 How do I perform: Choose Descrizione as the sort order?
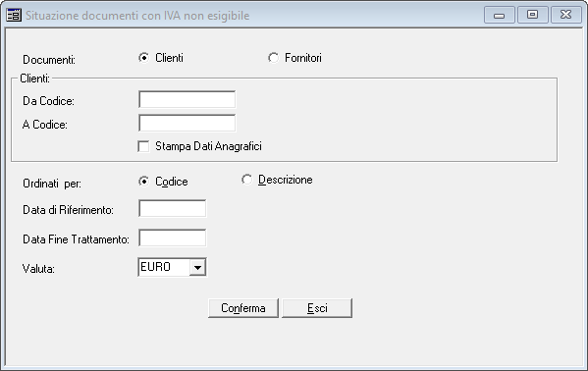point(246,180)
